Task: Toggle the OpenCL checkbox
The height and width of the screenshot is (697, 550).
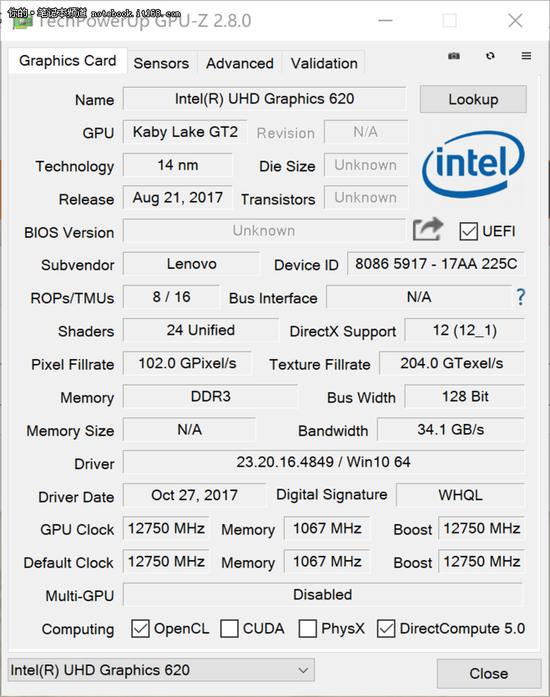Action: 140,629
